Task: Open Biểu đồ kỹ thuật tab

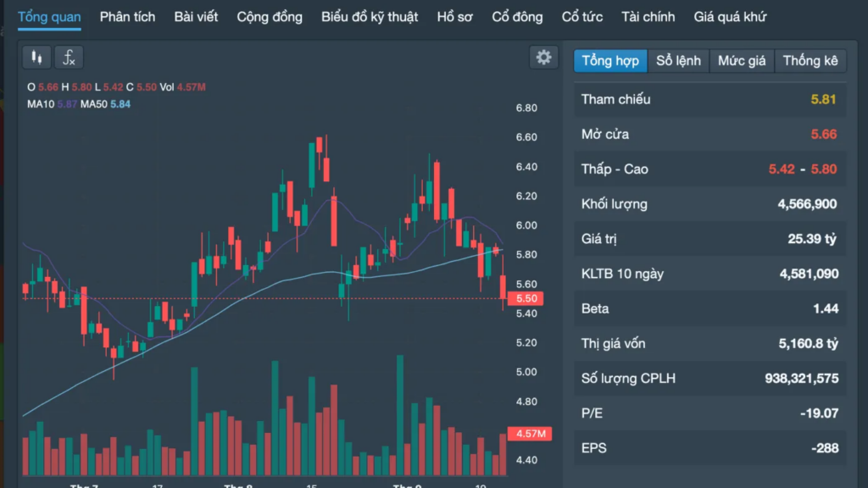Action: pos(370,17)
